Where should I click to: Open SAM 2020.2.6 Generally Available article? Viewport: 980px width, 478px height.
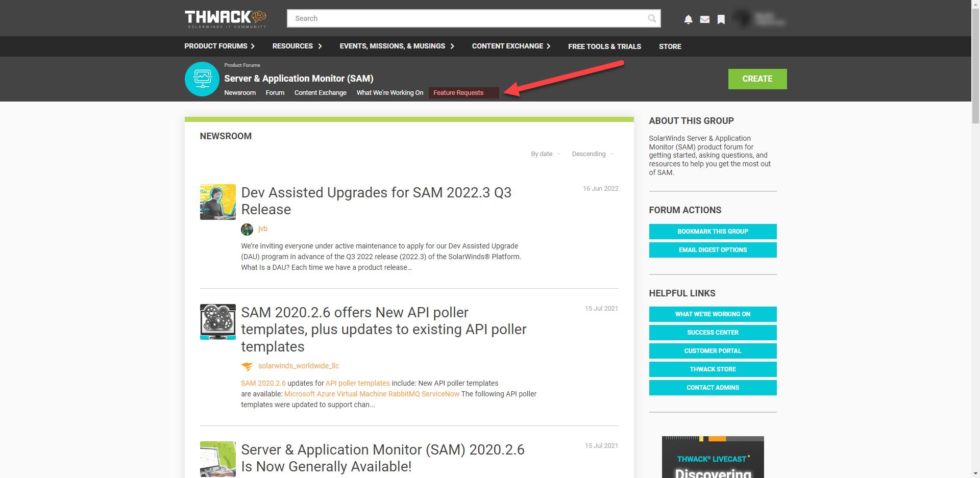(x=383, y=458)
